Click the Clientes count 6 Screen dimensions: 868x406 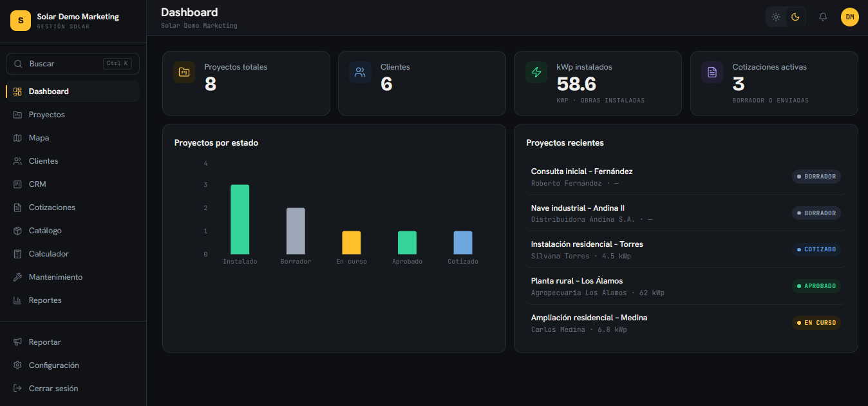coord(386,84)
